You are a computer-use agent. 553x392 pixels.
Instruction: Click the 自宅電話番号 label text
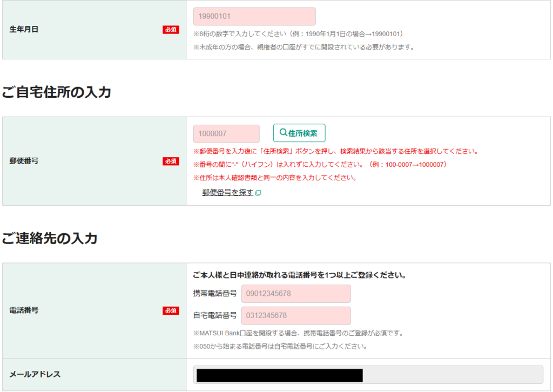tap(215, 315)
